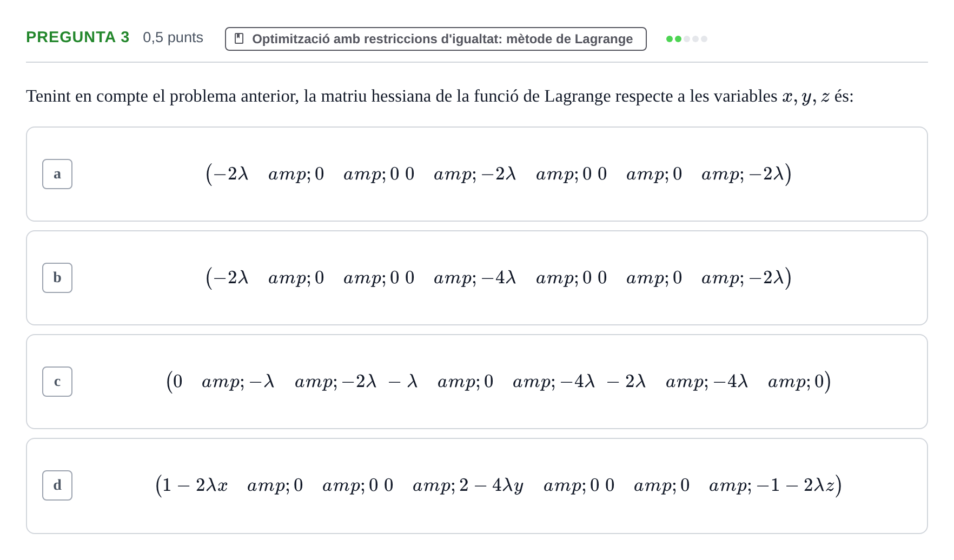
Task: Click the matrix formula starting with 0 in option c
Action: tap(499, 382)
